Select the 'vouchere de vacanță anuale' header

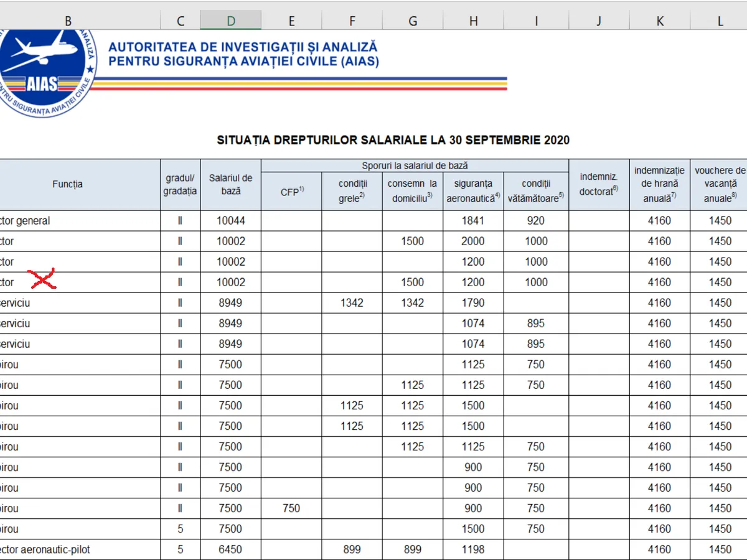click(720, 184)
